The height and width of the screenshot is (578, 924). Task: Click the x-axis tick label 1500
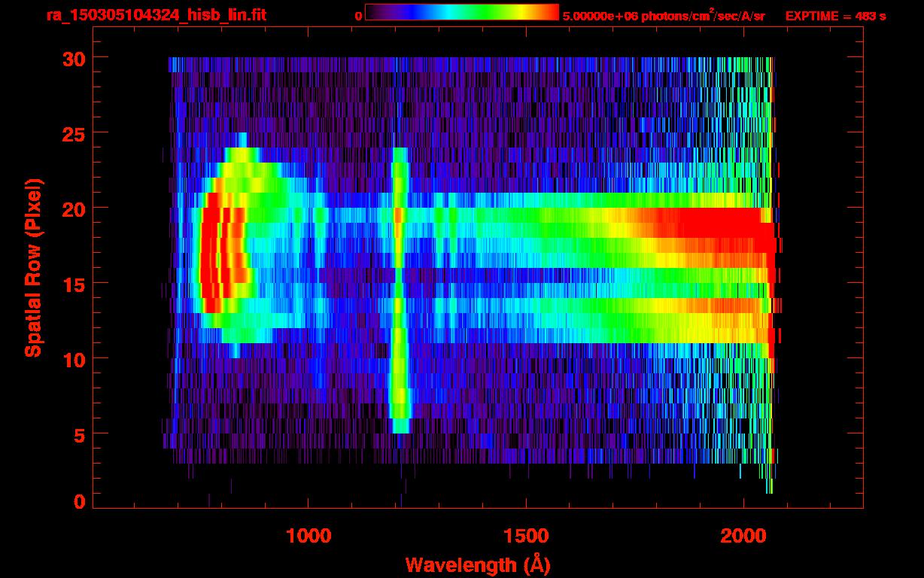tap(526, 536)
